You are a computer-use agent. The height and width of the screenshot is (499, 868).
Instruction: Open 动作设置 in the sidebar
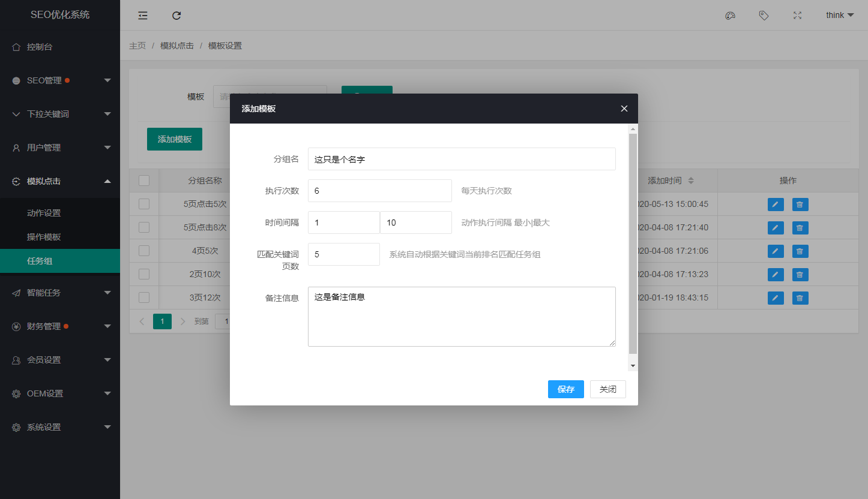[x=44, y=213]
